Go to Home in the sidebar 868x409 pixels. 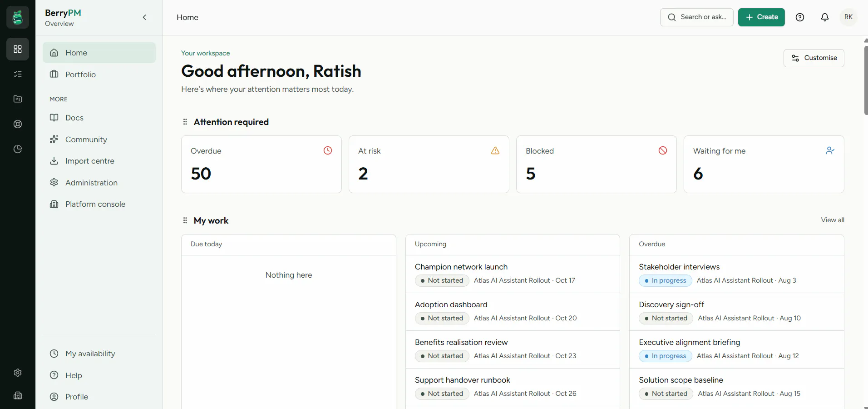[99, 53]
